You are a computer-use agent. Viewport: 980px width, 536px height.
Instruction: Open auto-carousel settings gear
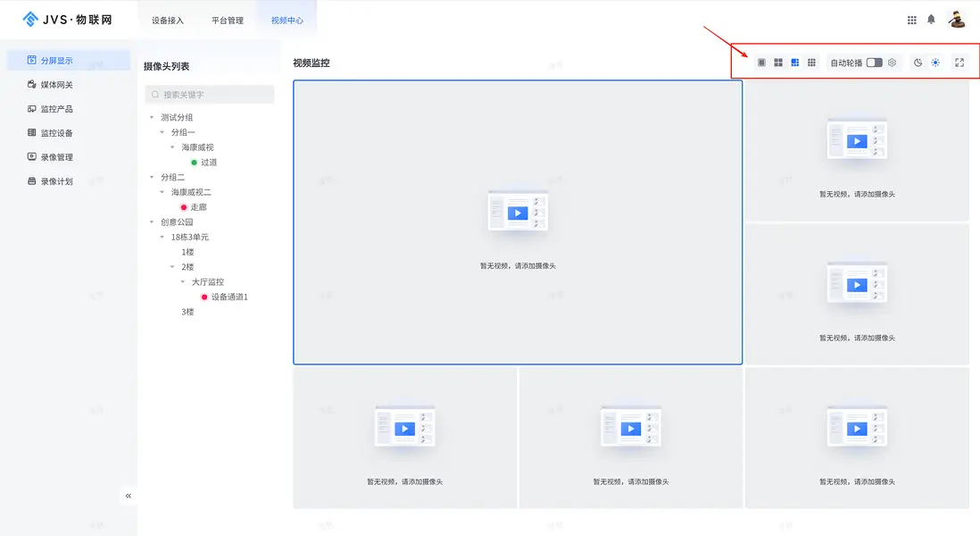pyautogui.click(x=892, y=63)
